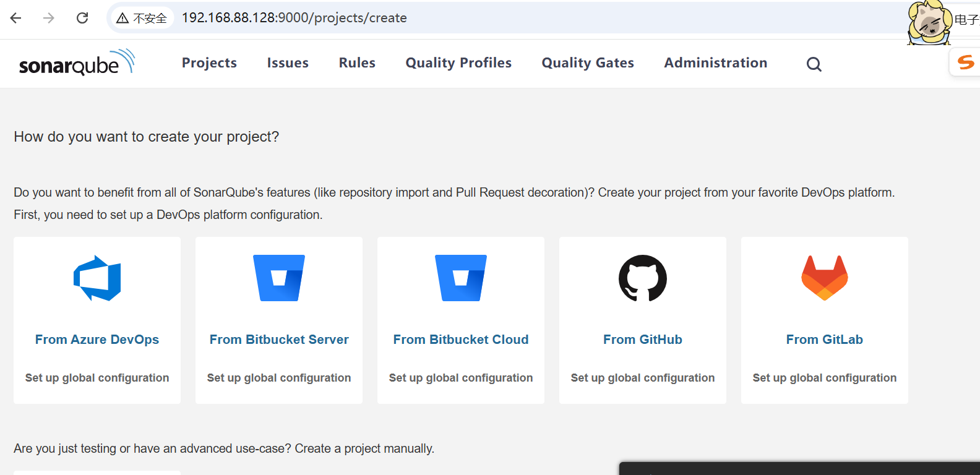The height and width of the screenshot is (475, 980).
Task: Open Quality Profiles page
Action: 458,63
